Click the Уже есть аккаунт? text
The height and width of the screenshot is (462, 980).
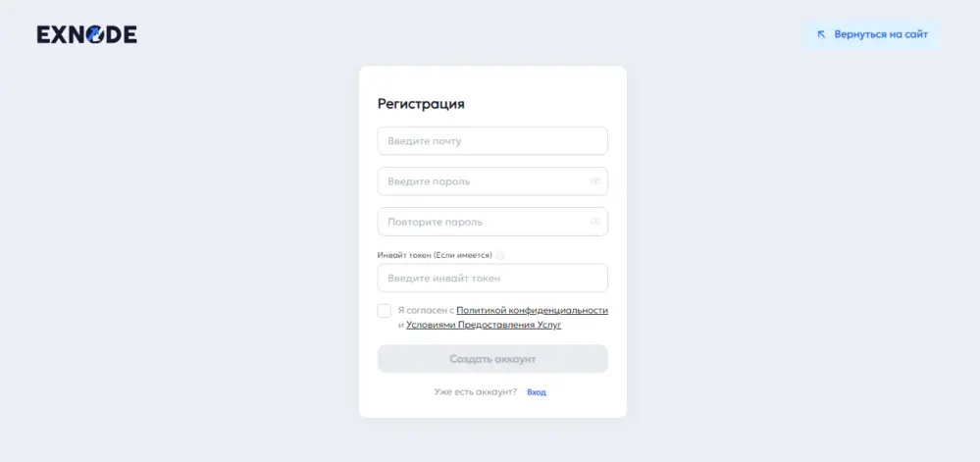[x=475, y=392]
